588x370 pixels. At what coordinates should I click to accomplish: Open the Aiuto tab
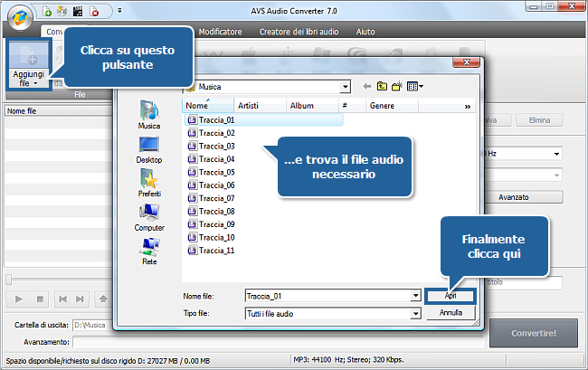pos(365,32)
